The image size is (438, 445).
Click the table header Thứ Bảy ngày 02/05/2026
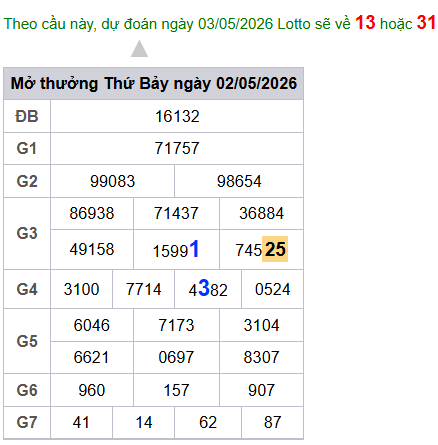(x=200, y=83)
